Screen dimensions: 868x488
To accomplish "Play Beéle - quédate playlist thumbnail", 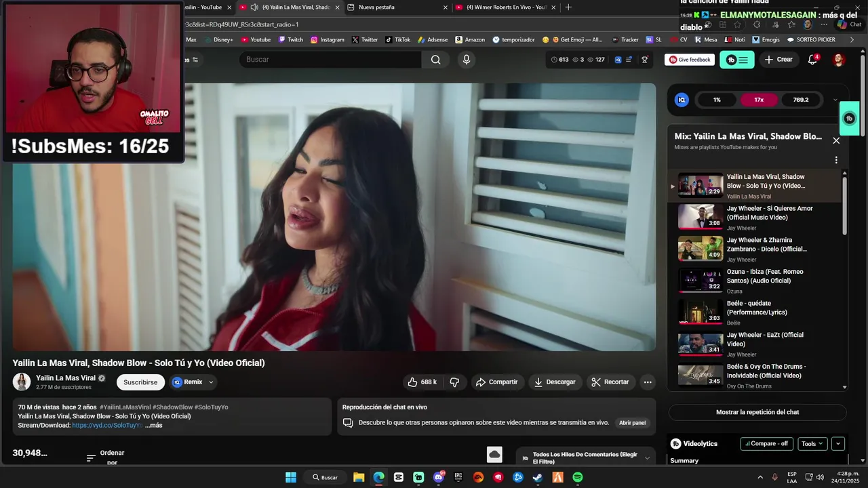I will pos(701,312).
